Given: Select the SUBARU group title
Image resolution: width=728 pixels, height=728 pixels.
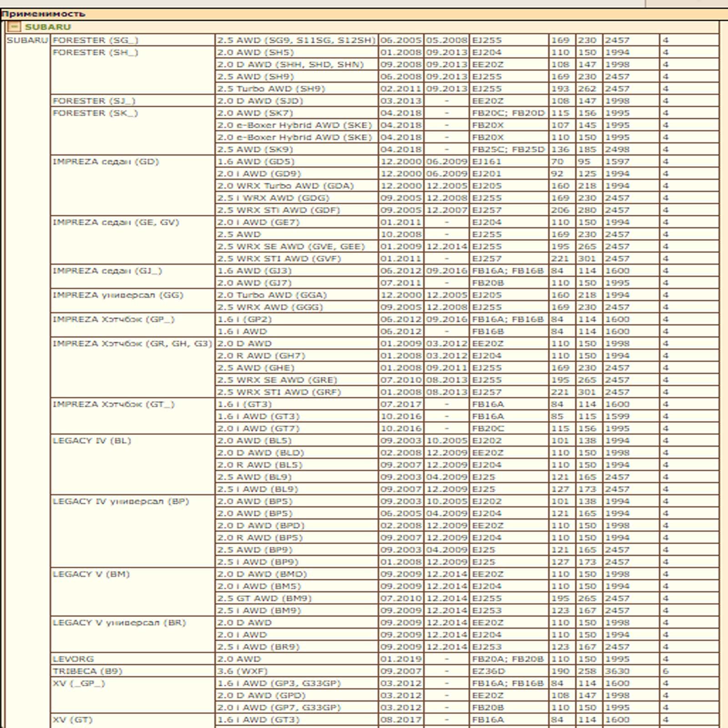Looking at the screenshot, I should click(48, 27).
